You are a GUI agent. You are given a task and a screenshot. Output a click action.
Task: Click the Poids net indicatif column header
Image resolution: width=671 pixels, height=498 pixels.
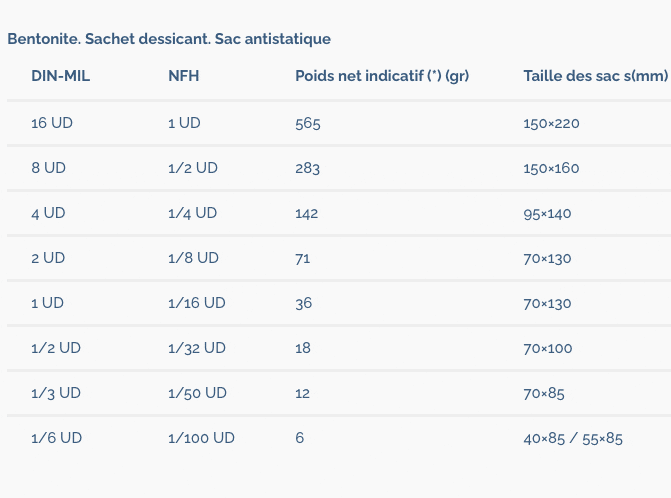coord(382,76)
